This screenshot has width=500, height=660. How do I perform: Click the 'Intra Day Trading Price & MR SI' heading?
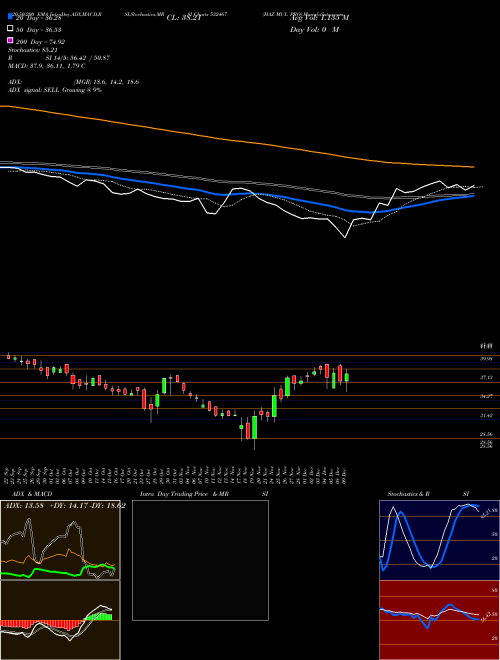pyautogui.click(x=204, y=494)
